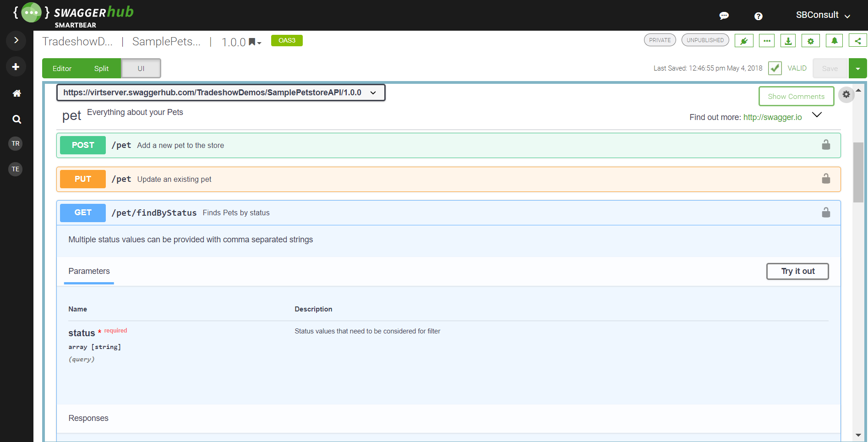Viewport: 868px width, 442px height.
Task: Open the gear icon beside Show Comments
Action: click(846, 94)
